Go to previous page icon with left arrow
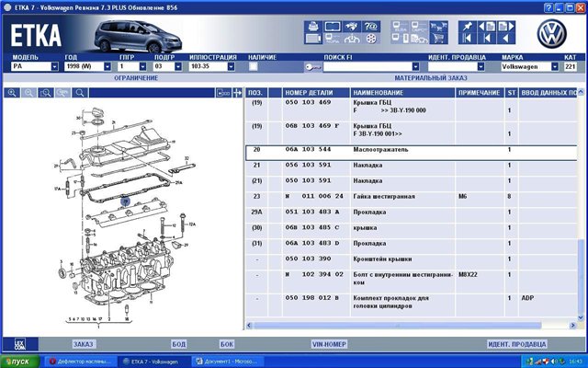This screenshot has width=588, height=368. [x=487, y=27]
